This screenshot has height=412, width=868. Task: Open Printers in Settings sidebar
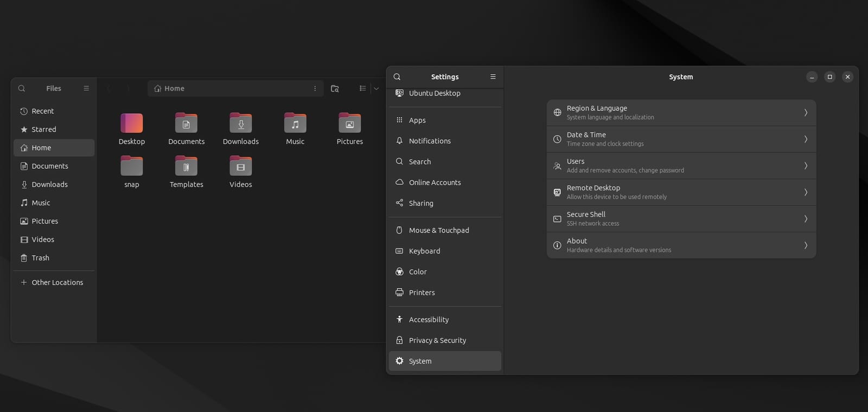(445, 292)
